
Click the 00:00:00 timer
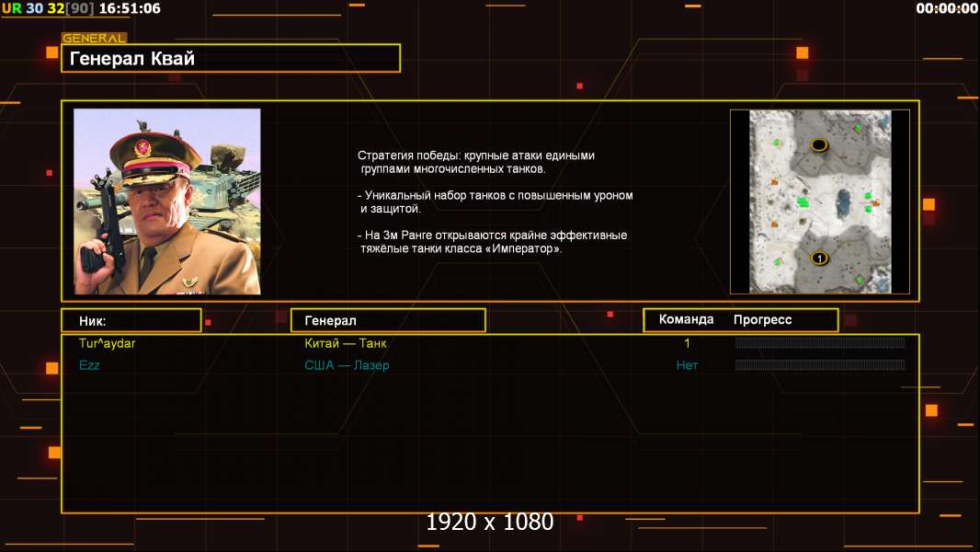[947, 9]
